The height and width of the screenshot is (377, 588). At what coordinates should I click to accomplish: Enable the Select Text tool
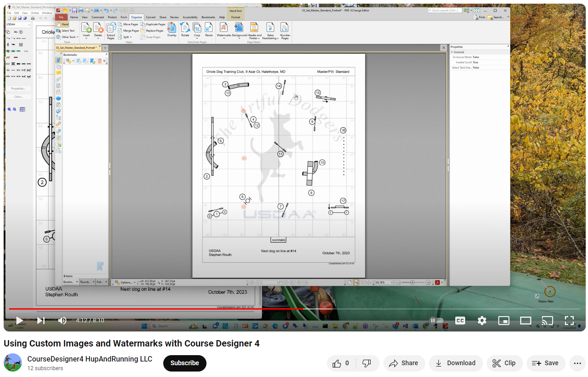pos(66,31)
